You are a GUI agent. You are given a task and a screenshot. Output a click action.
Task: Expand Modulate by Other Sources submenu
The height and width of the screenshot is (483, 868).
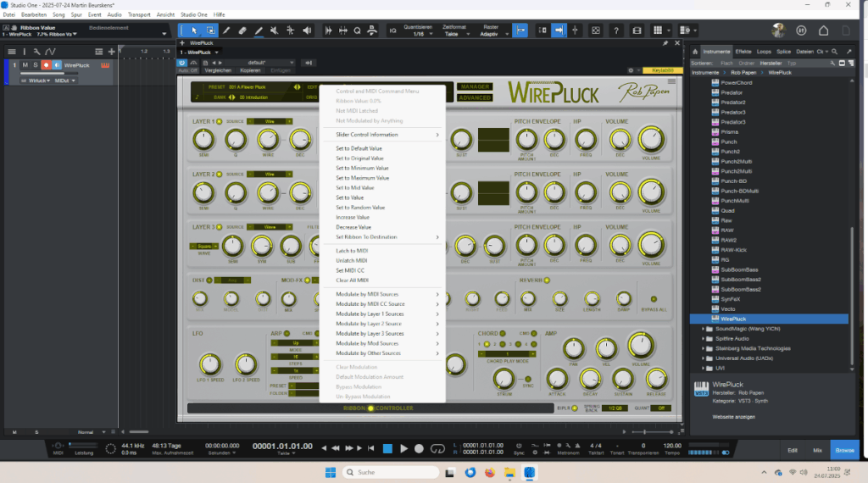click(384, 353)
